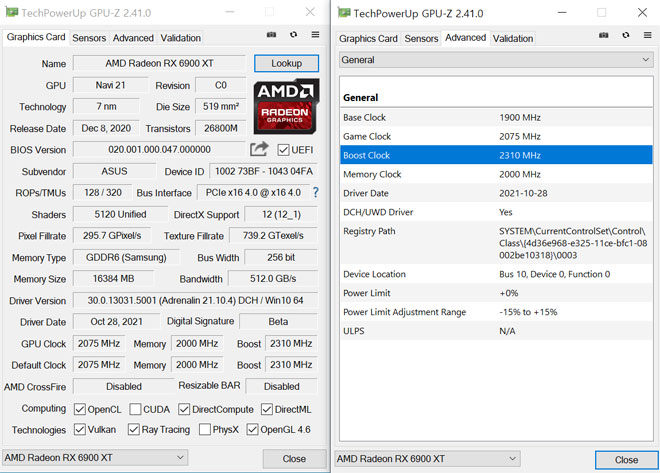Click the 16384 MB memory size field
660x473 pixels.
[x=113, y=279]
